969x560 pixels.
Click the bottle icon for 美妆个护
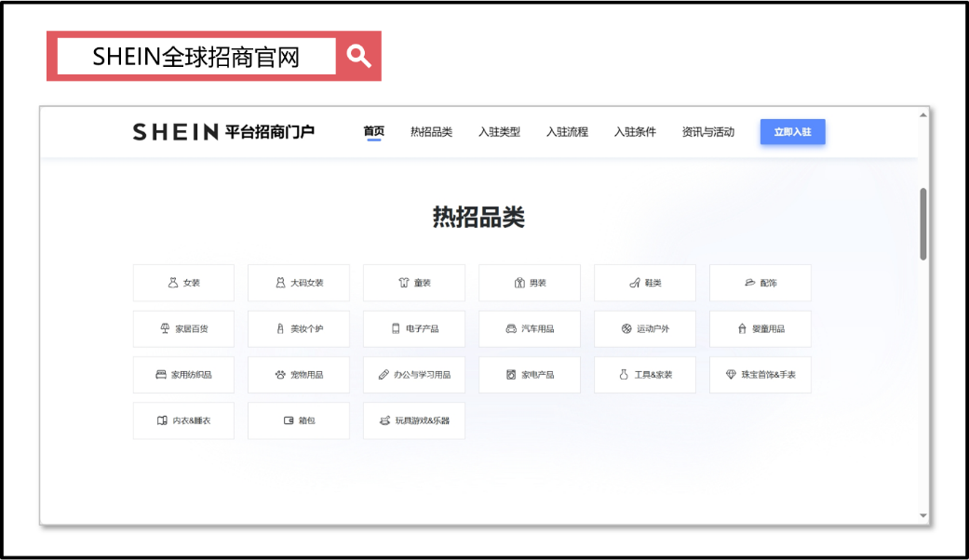pyautogui.click(x=280, y=328)
